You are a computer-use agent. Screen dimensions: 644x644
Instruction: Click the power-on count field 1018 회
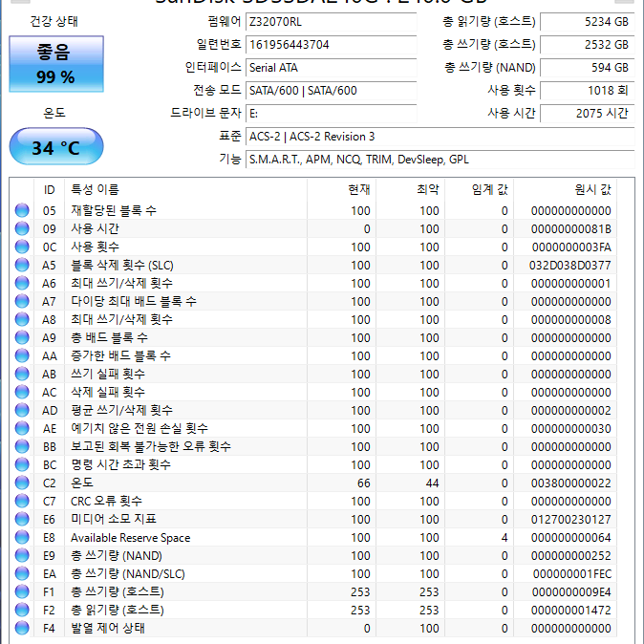point(588,91)
